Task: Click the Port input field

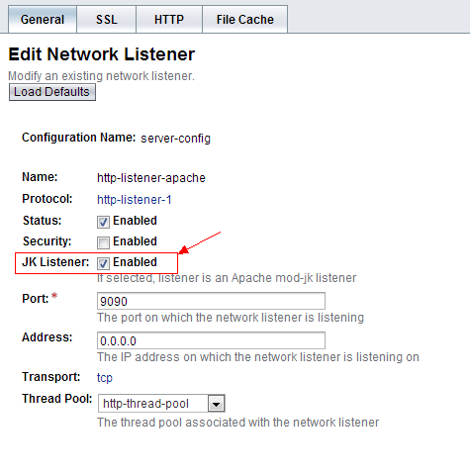Action: click(211, 301)
